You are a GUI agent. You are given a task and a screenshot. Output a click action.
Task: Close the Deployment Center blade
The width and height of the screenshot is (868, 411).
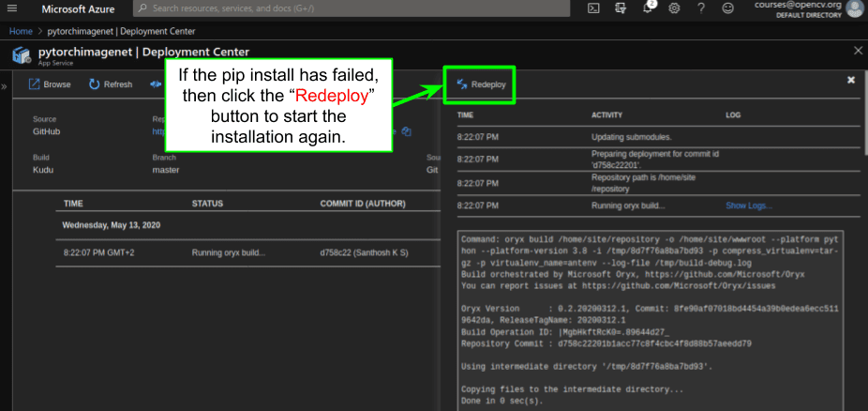tap(858, 51)
